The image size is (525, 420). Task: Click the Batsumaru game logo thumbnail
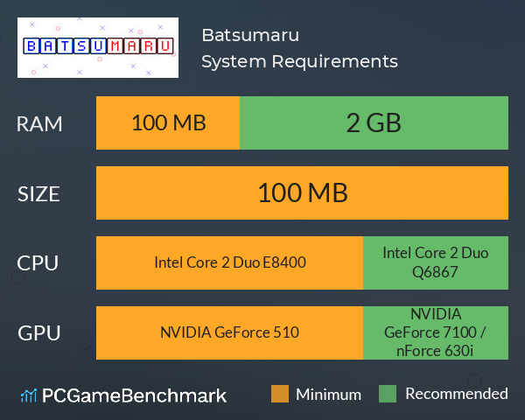98,47
